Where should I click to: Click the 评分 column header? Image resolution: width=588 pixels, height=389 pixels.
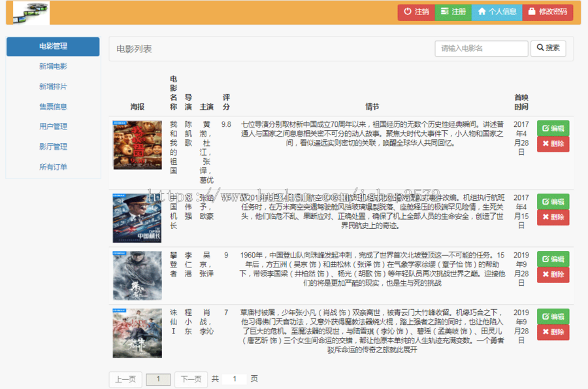tap(226, 102)
